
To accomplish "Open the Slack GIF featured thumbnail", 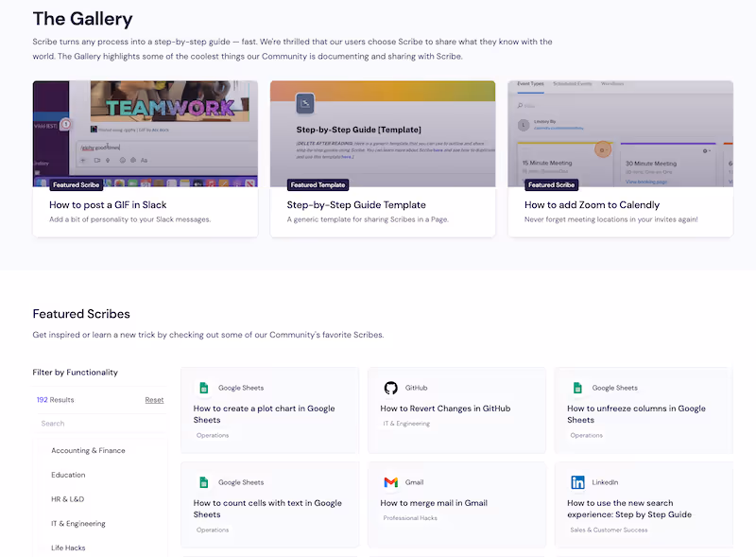I will pos(146,133).
